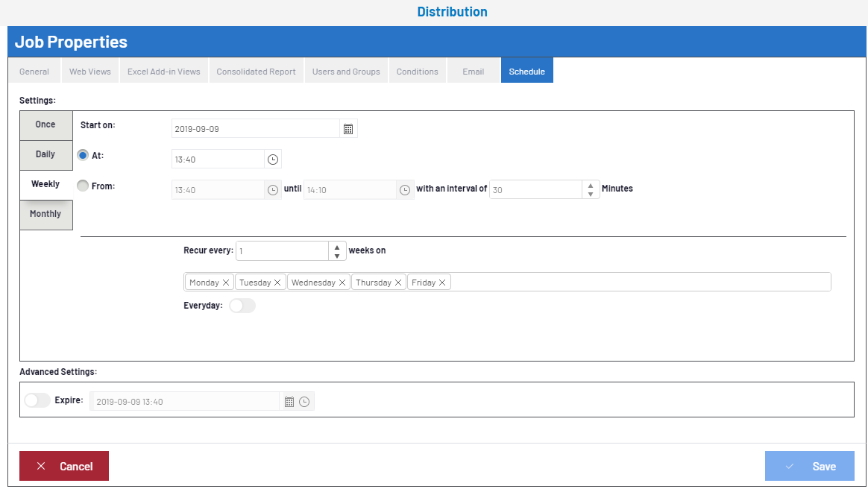Remove the Friday tag
This screenshot has height=489, width=868.
click(442, 283)
